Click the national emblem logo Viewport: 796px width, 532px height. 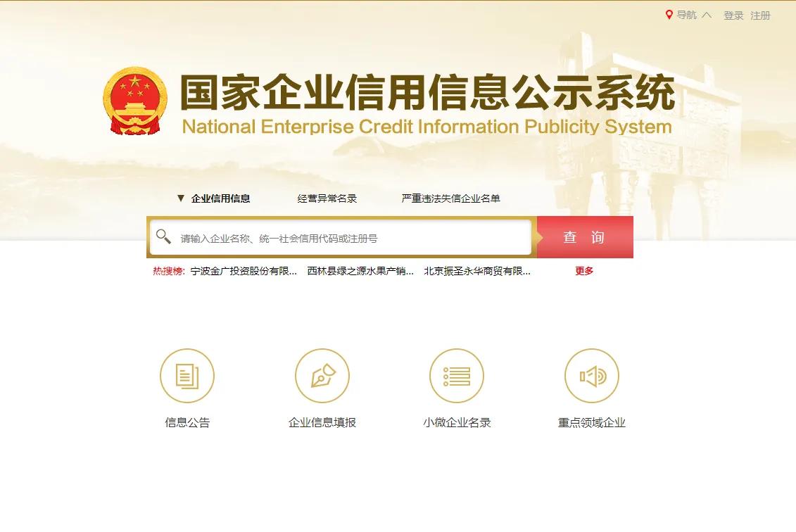(x=135, y=101)
